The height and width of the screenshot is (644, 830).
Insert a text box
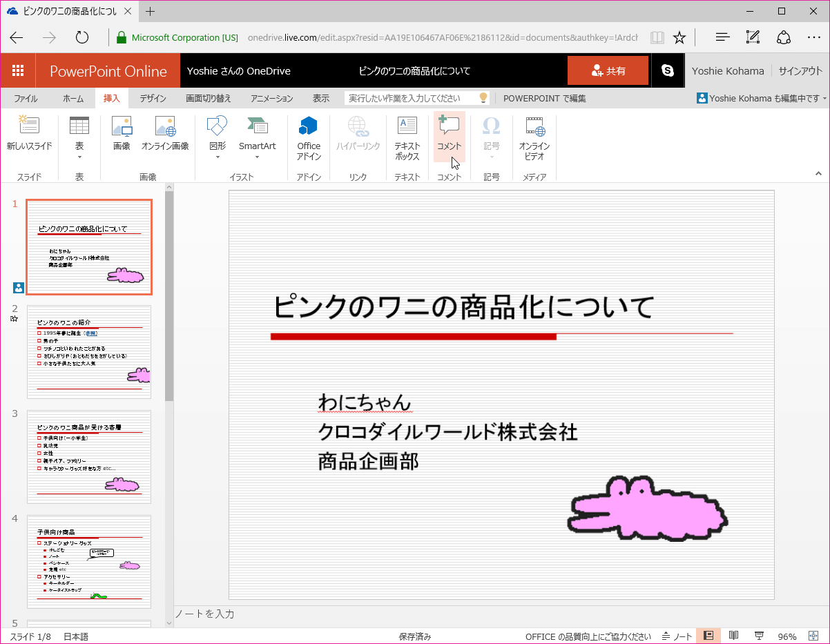tap(407, 138)
